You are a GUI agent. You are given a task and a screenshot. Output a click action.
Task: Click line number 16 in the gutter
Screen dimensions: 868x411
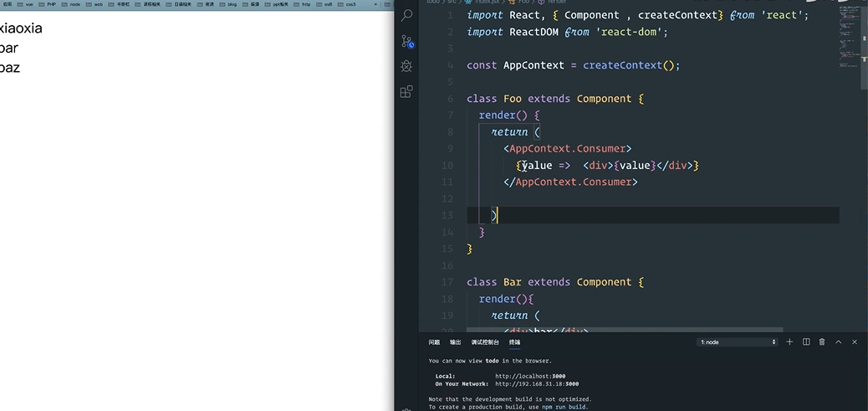(x=447, y=265)
